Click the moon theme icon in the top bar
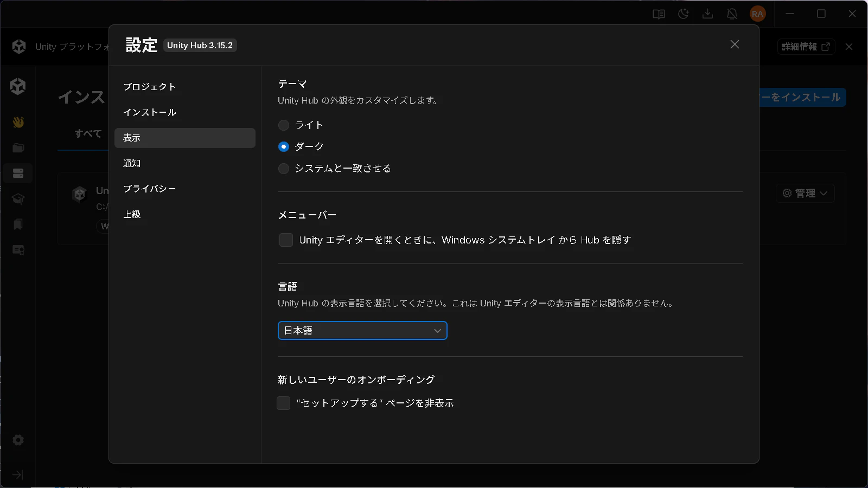 [684, 14]
